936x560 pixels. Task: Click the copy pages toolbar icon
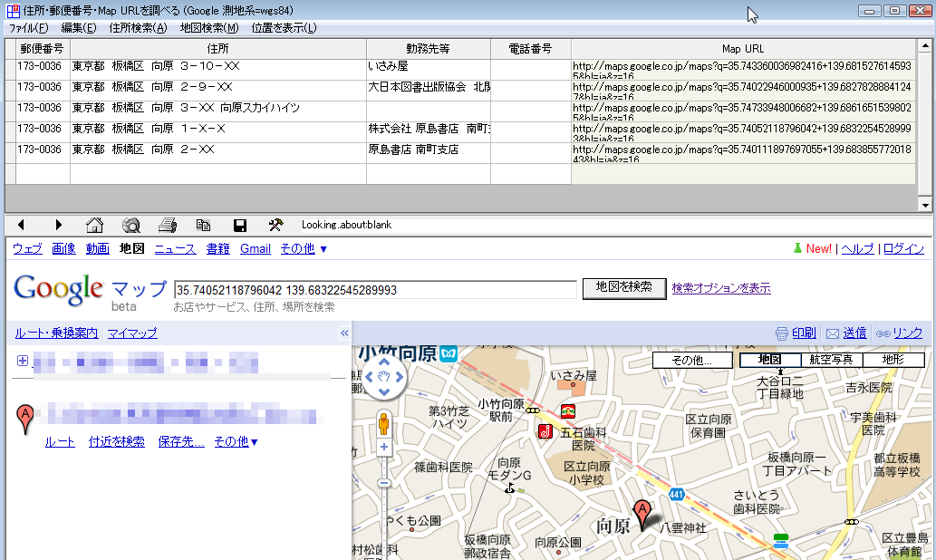[203, 225]
